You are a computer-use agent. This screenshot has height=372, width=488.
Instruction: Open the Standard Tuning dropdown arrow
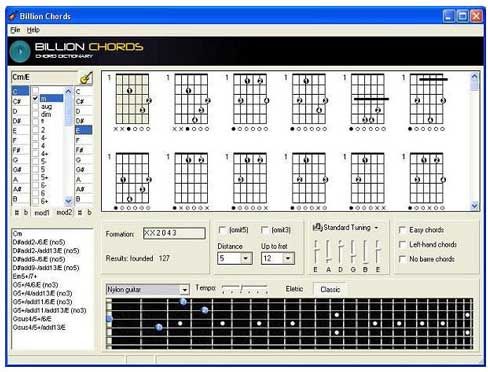click(376, 228)
